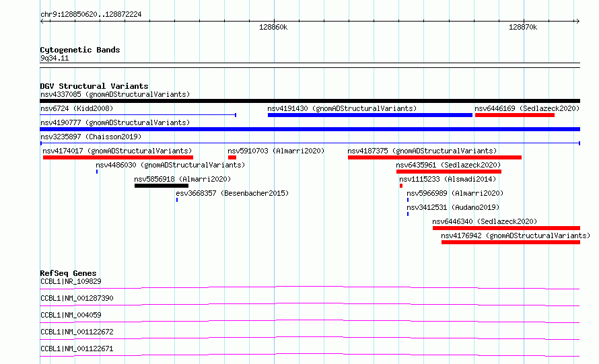Click small red nsv5910703 variant bar
Image resolution: width=599 pixels, height=364 pixels.
click(232, 157)
